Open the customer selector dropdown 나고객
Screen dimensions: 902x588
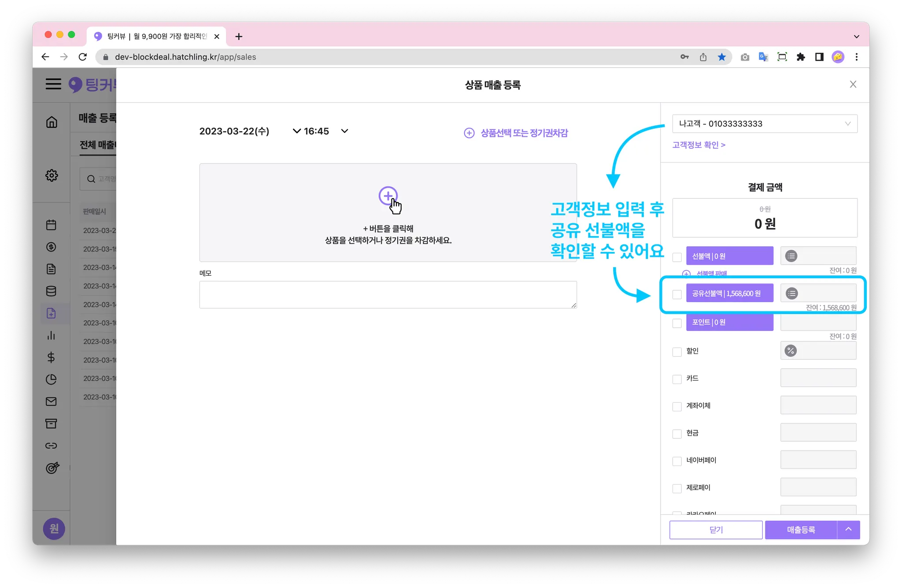tap(765, 124)
